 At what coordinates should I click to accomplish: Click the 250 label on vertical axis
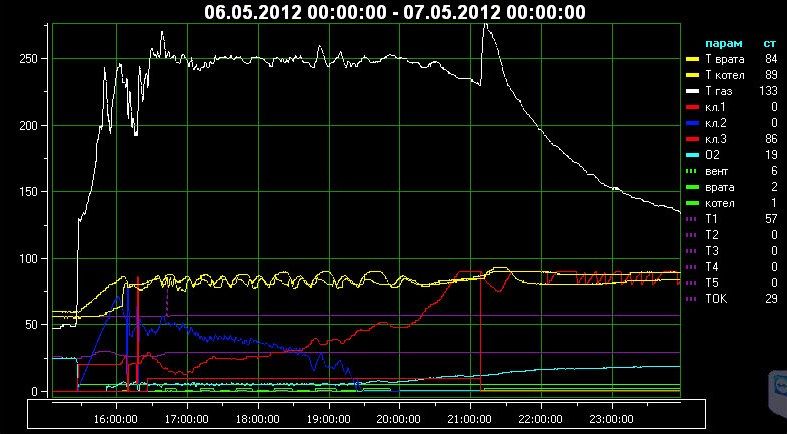28,59
